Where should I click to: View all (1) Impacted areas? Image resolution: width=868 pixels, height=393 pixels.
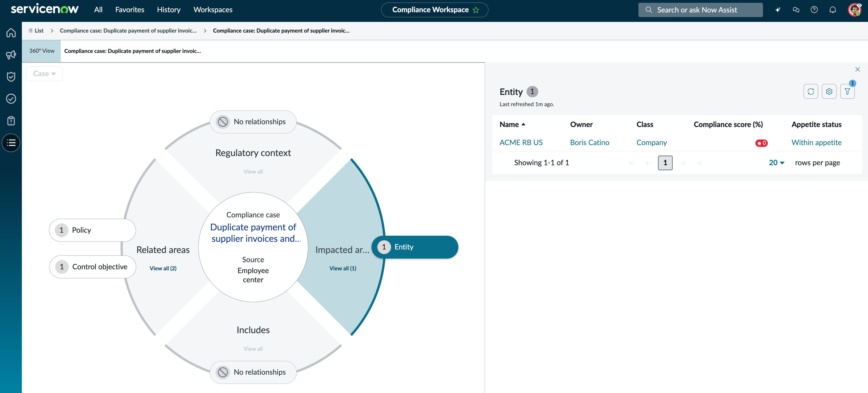click(x=343, y=269)
